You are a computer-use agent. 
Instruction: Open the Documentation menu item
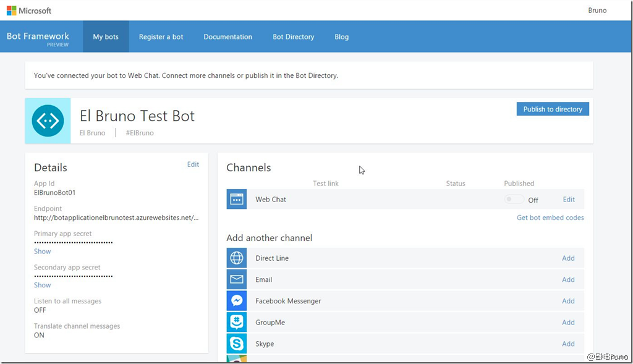(x=227, y=36)
